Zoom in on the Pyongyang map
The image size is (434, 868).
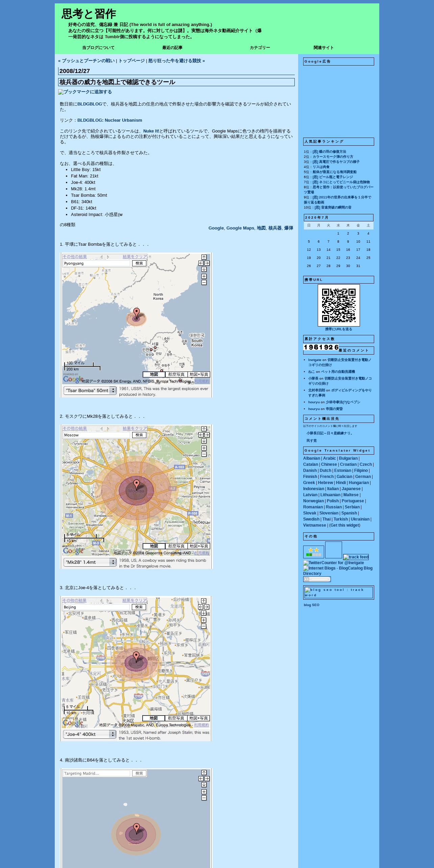tap(204, 276)
